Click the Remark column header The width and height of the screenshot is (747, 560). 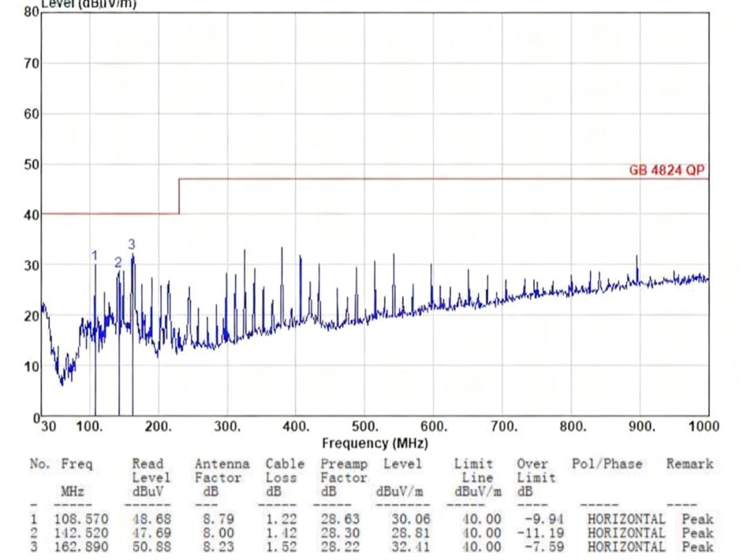tap(690, 464)
